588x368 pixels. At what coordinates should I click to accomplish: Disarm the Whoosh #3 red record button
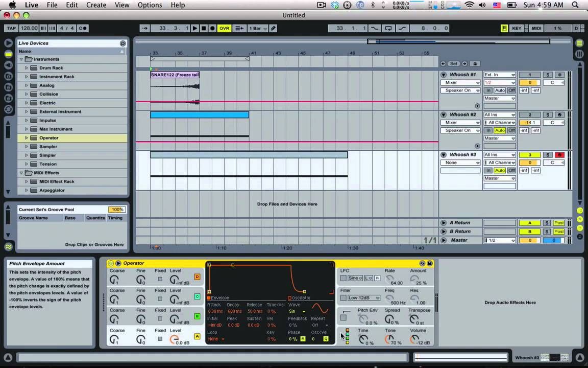[x=559, y=155]
